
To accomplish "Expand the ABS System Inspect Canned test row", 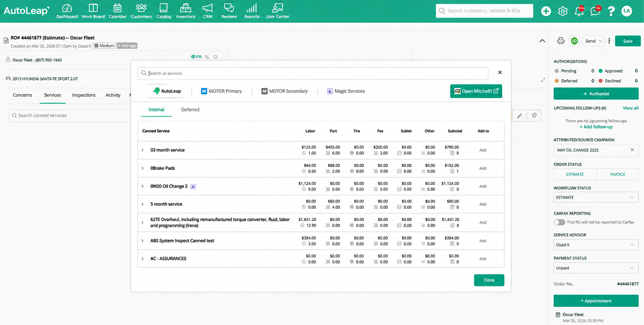I will click(x=143, y=241).
